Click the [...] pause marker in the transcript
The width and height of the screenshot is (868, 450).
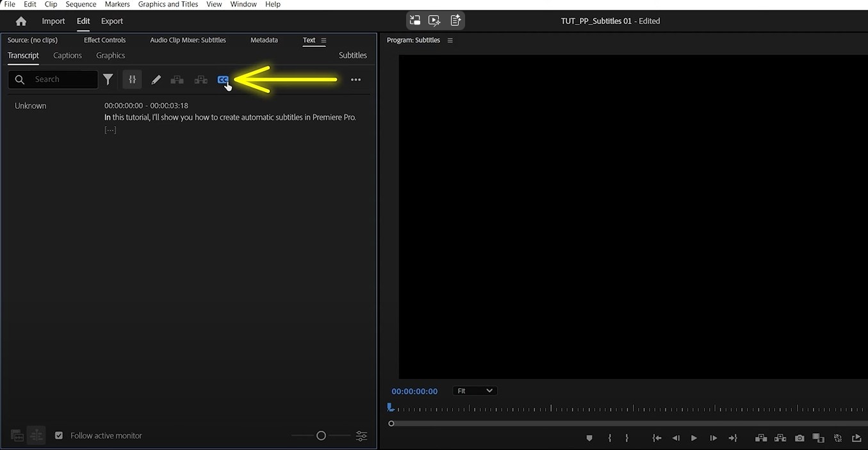(110, 130)
